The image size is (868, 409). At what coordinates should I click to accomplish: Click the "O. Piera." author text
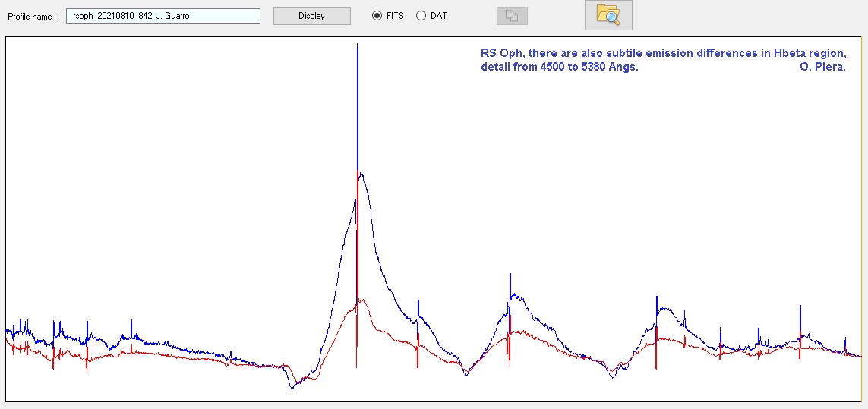tap(822, 68)
